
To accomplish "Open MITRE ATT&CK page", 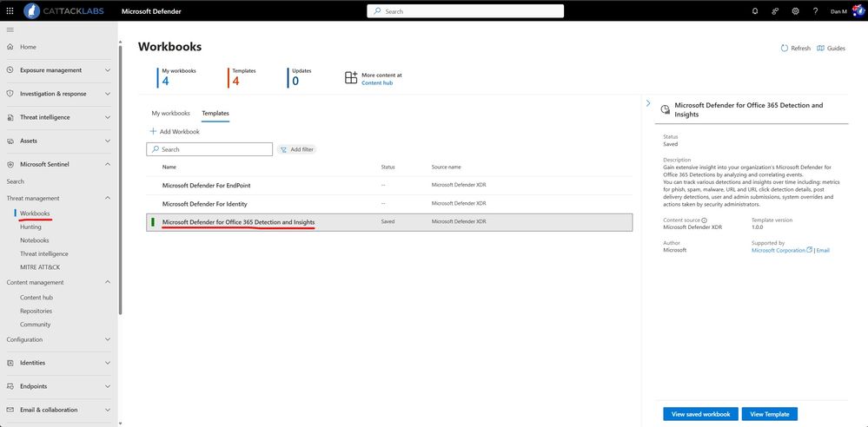I will (40, 267).
